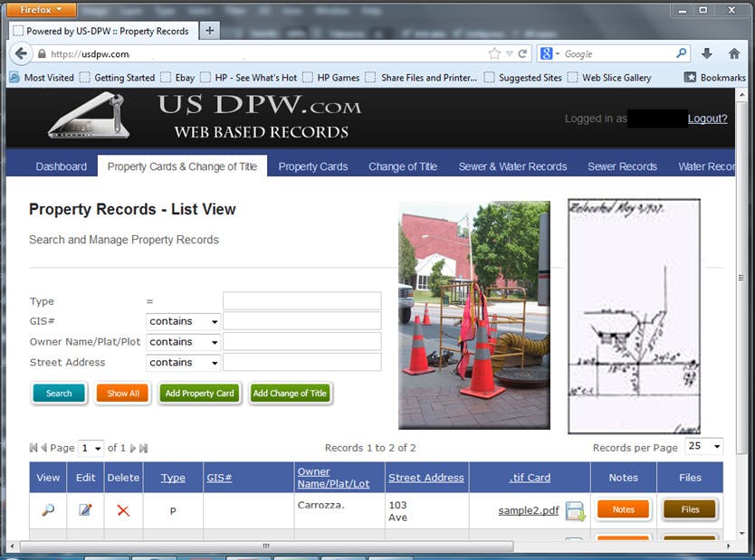755x560 pixels.
Task: Open the GIS# contains operator dropdown
Action: point(183,321)
